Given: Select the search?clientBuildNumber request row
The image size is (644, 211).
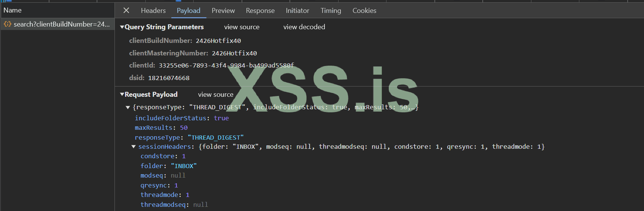Looking at the screenshot, I should click(57, 24).
